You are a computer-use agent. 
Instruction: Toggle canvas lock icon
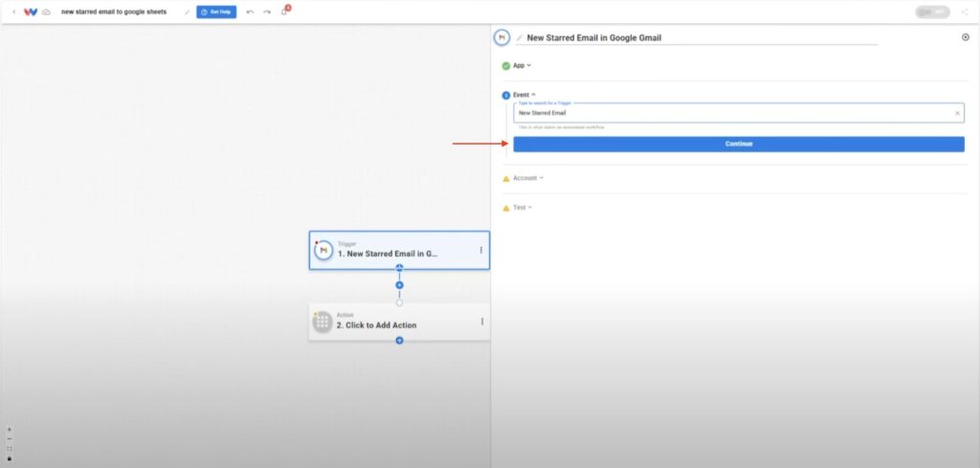pyautogui.click(x=10, y=458)
